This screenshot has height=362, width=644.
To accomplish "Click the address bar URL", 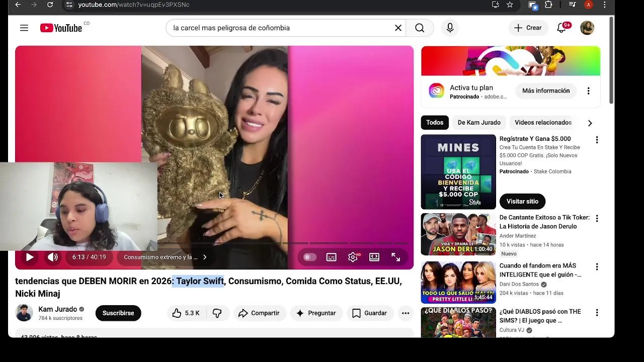I will pos(134,5).
